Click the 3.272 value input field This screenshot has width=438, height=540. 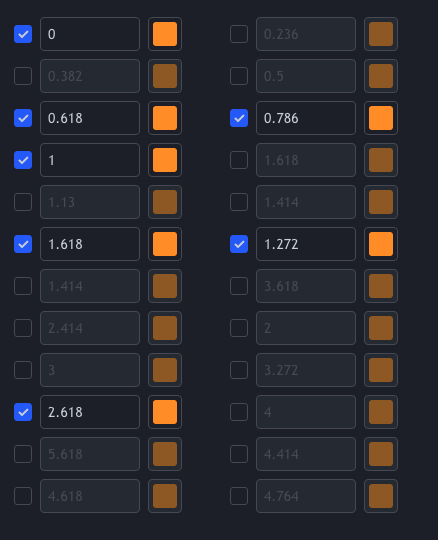click(306, 370)
